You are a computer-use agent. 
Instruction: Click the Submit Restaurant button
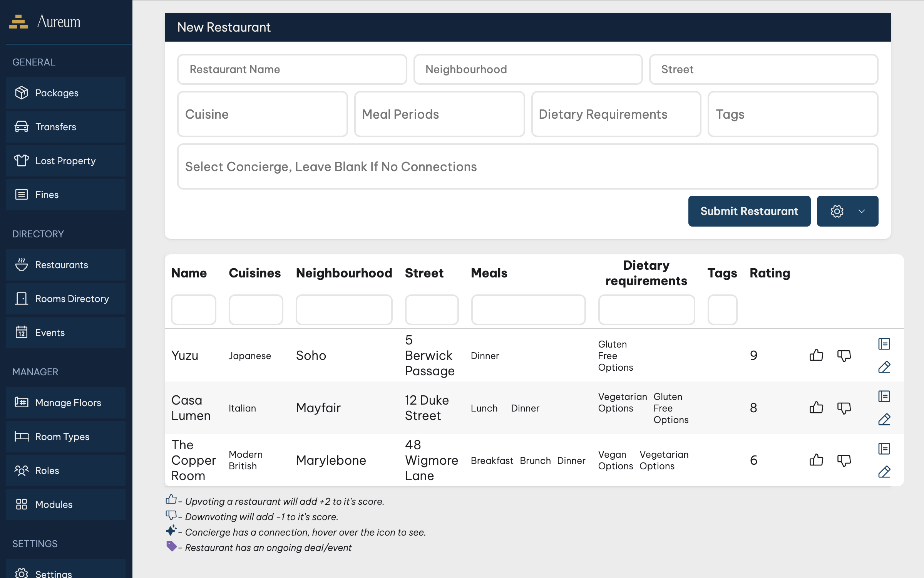pos(749,211)
